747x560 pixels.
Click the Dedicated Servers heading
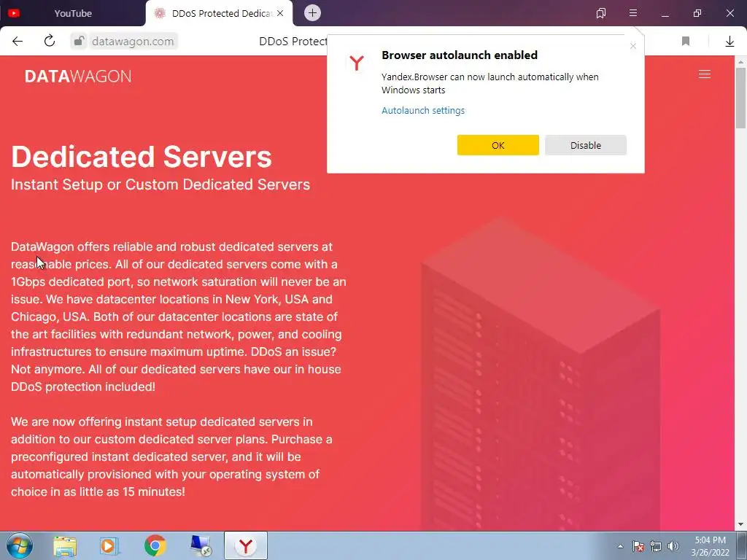coord(142,156)
